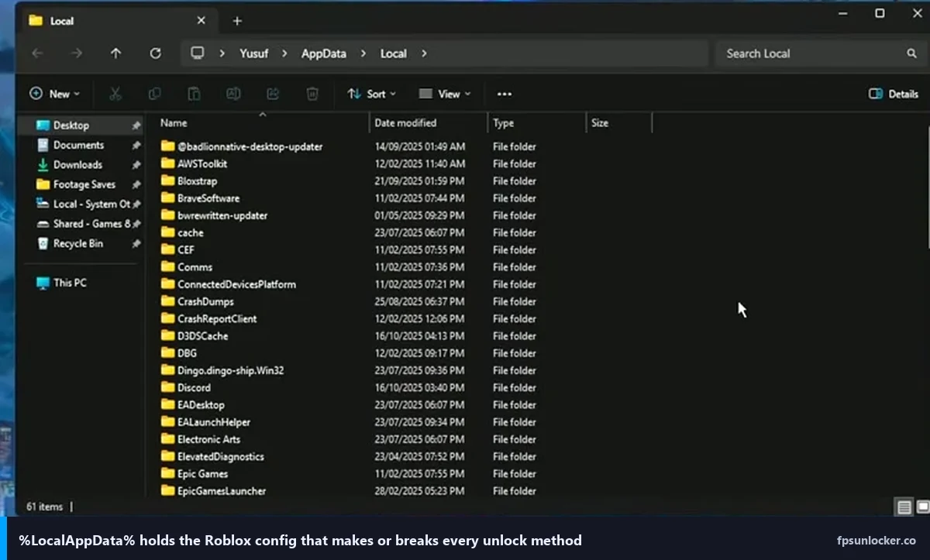Open the Sort dropdown menu
The image size is (930, 560).
coord(372,94)
